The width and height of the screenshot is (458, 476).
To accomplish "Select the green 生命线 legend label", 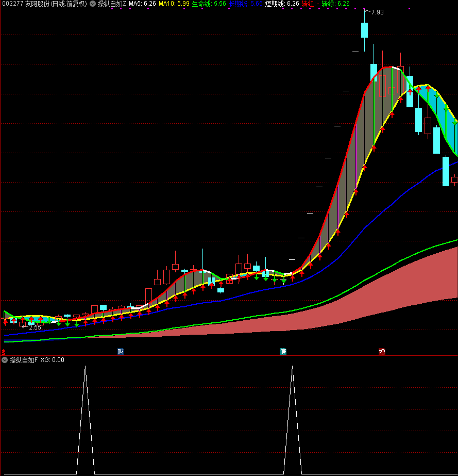I will 209,4.
